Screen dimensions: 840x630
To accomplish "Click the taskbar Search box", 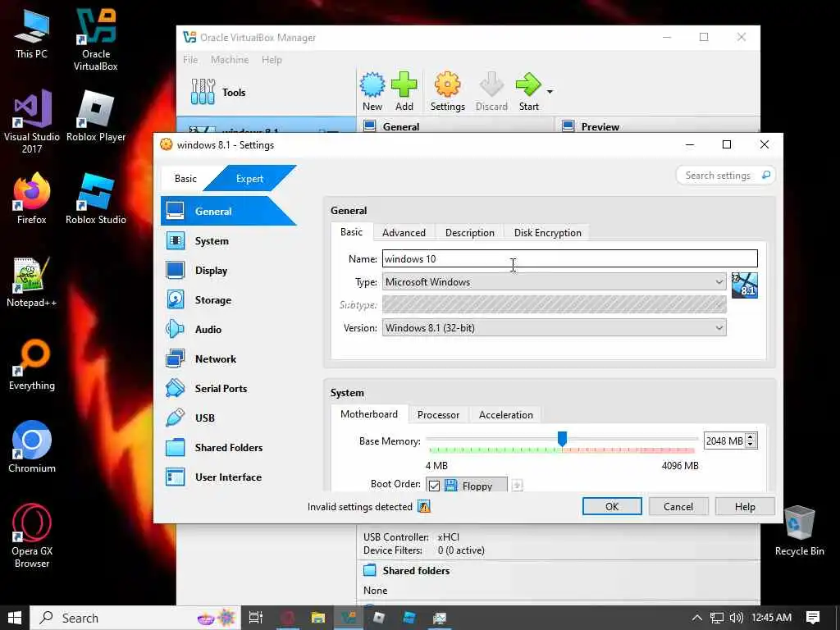I will 135,618.
